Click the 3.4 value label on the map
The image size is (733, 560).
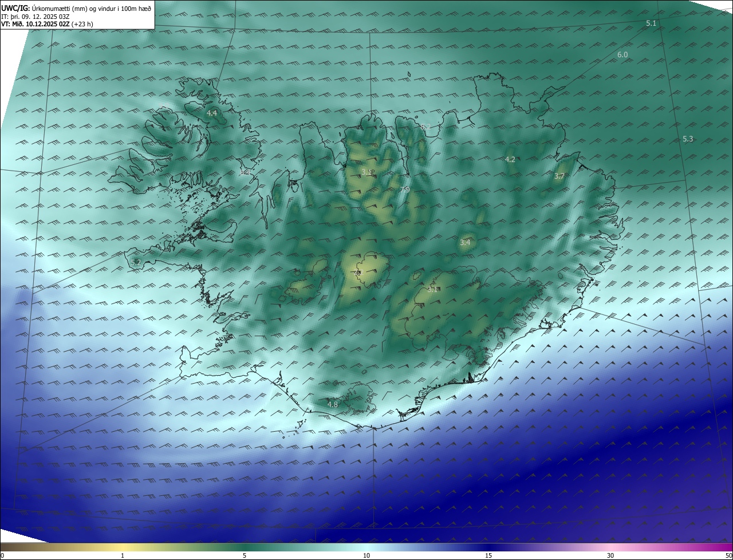click(465, 243)
